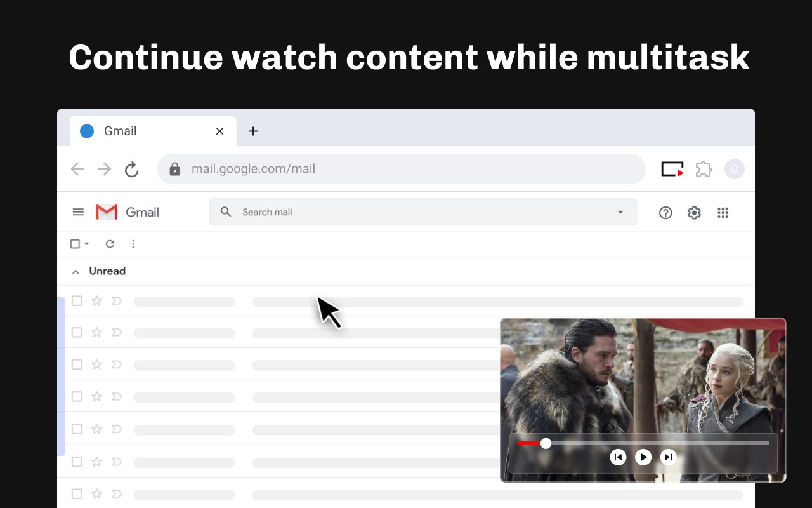812x508 pixels.
Task: Open Gmail settings gear
Action: coord(694,213)
